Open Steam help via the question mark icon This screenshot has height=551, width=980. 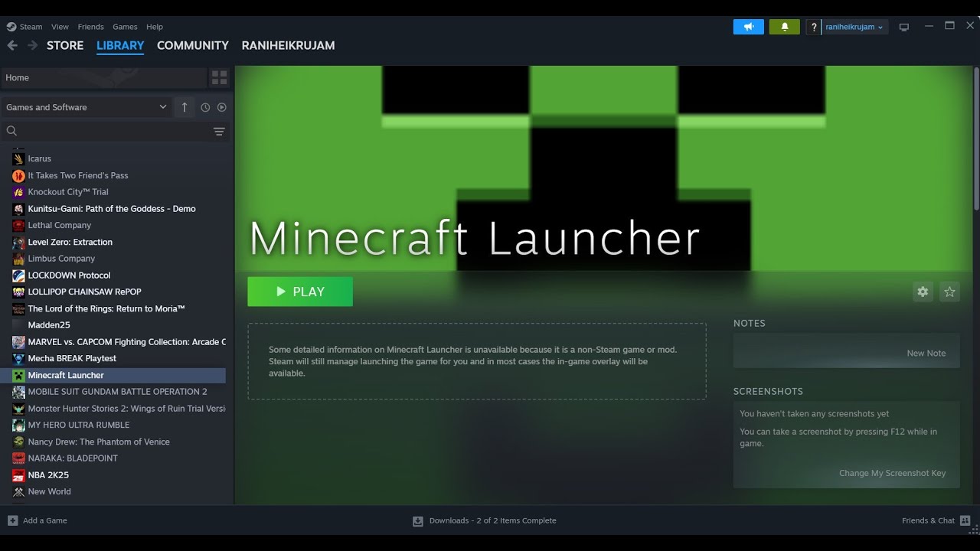pos(813,26)
